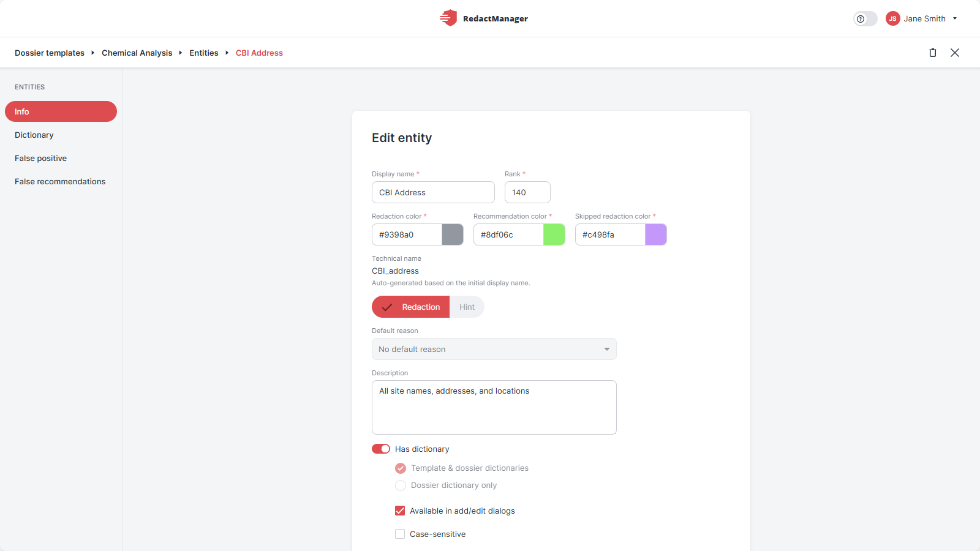Viewport: 980px width, 551px height.
Task: Uncheck Available in add/edit dialogs
Action: click(x=400, y=511)
